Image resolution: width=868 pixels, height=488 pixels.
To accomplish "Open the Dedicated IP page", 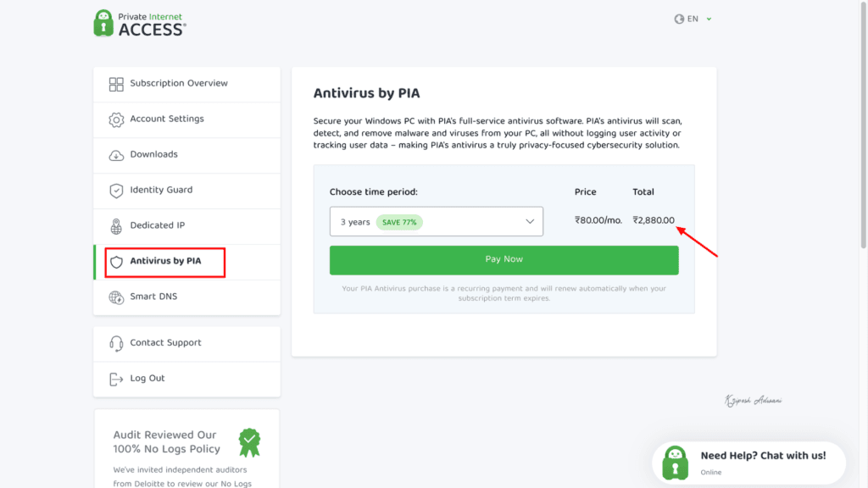I will click(x=187, y=225).
